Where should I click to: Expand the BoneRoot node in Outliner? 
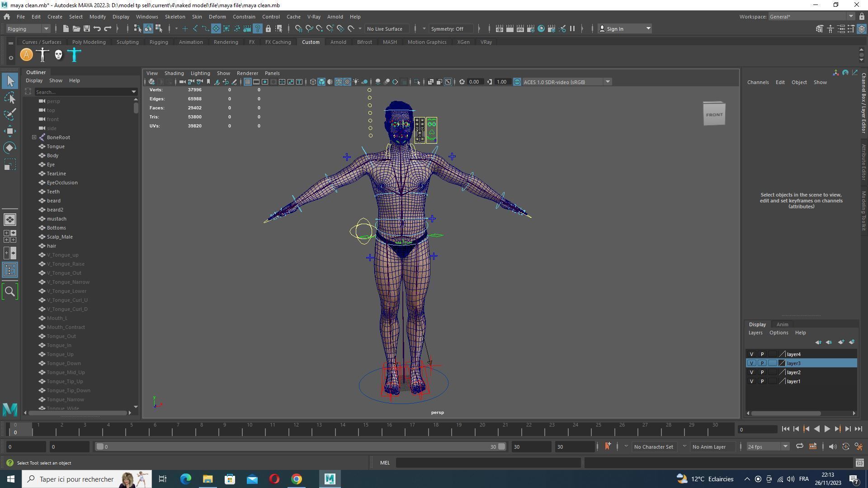34,137
